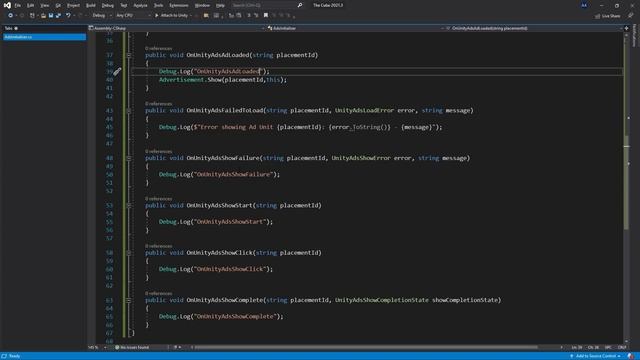Click the feedback icon next to Live Share

[631, 16]
